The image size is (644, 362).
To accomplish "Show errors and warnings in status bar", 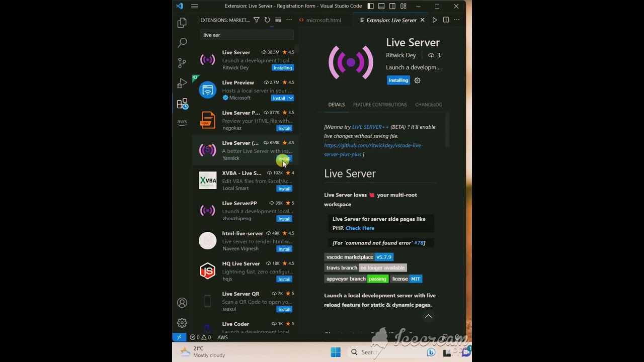I will [200, 337].
